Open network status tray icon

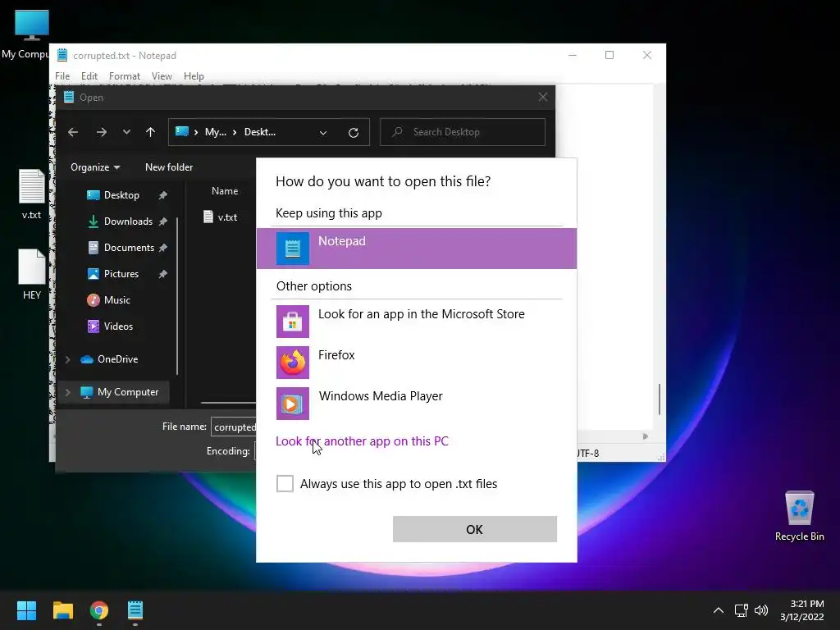click(x=742, y=610)
